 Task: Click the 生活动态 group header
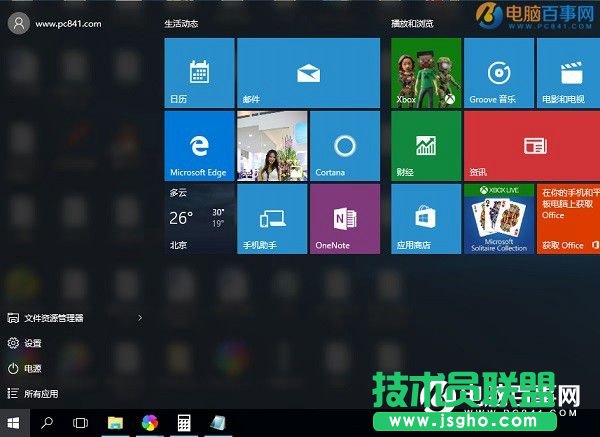(181, 24)
